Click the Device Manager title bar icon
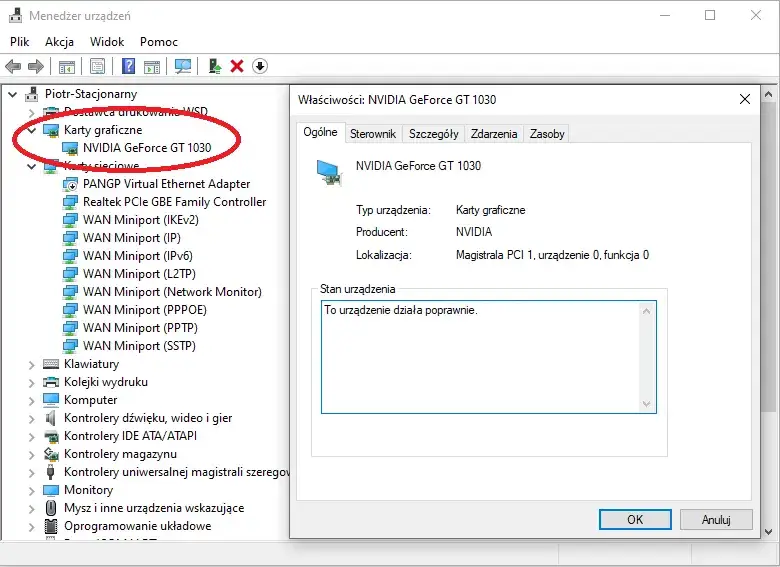Viewport: 780px width, 567px height. point(15,15)
